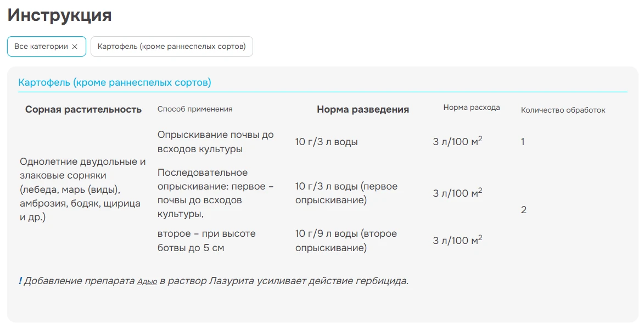Click the treatment count value 2

coord(524,210)
